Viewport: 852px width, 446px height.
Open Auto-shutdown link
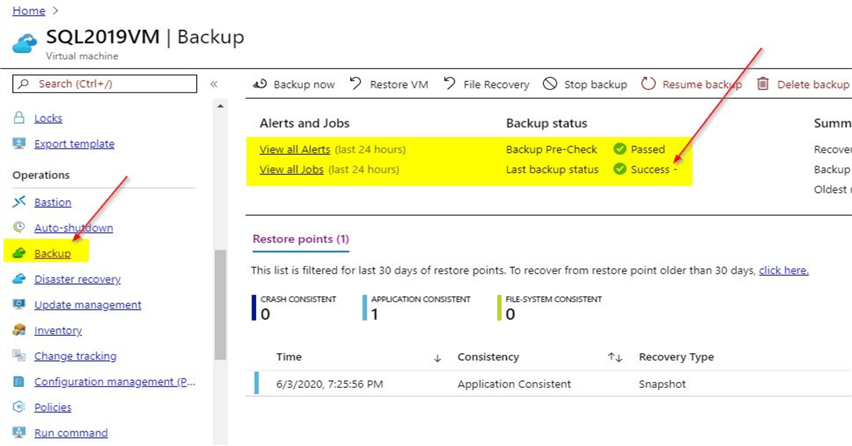pos(73,228)
